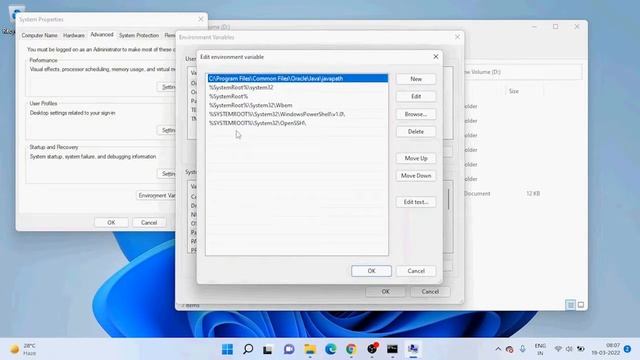This screenshot has height=360, width=640.
Task: Open Task View on the taskbar
Action: tap(268, 349)
